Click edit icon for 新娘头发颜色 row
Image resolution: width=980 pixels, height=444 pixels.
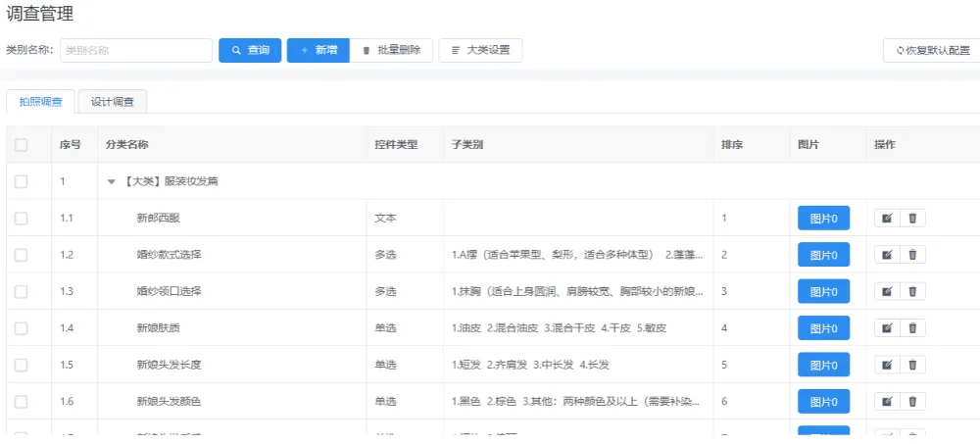887,401
